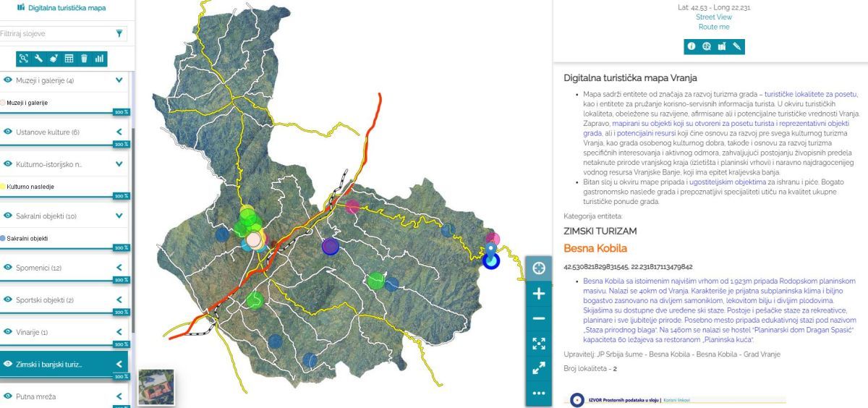Click the Route me link
This screenshot has height=408, width=868.
pyautogui.click(x=713, y=27)
